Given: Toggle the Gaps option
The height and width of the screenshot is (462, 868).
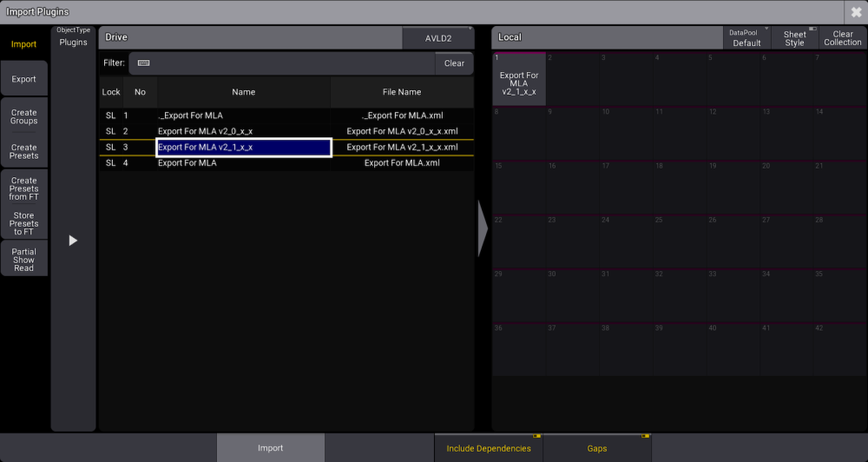Looking at the screenshot, I should (x=597, y=448).
